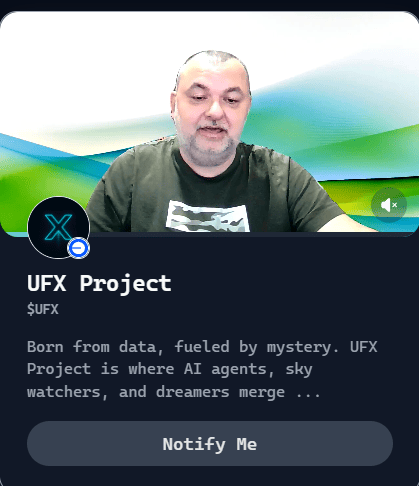The height and width of the screenshot is (486, 419).
Task: Click the blue minus badge on the avatar
Action: pos(78,248)
